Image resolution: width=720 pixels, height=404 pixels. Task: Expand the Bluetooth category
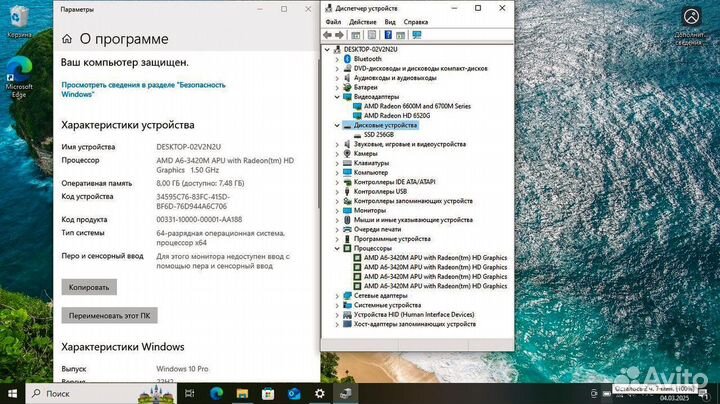pyautogui.click(x=337, y=59)
